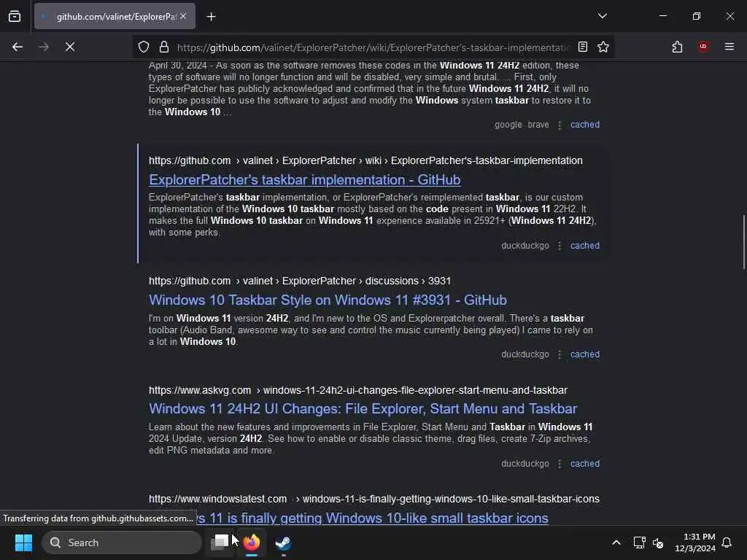Click the github.com wiki breadcrumb URL text
747x560 pixels.
(365, 160)
